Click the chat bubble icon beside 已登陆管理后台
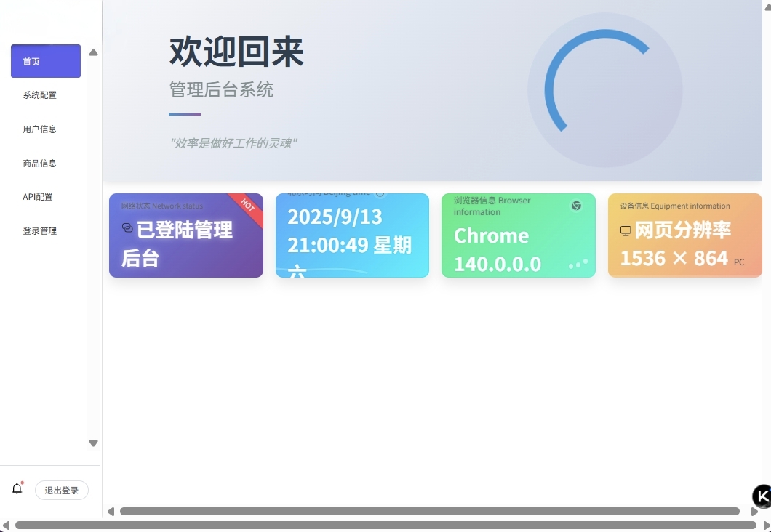This screenshot has width=771, height=532. (127, 228)
